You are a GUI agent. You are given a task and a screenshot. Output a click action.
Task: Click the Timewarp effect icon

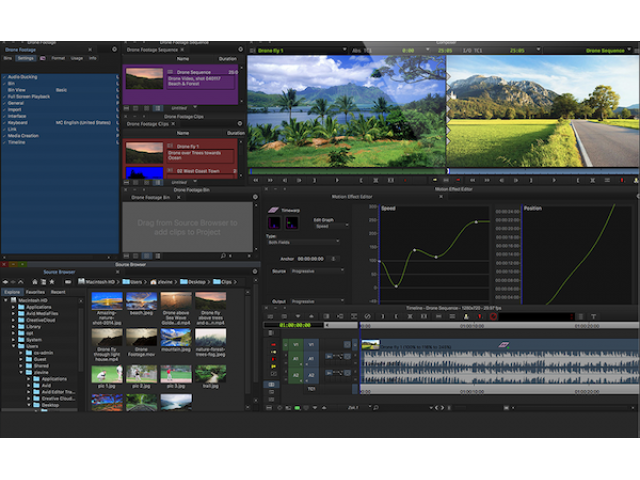tap(274, 210)
